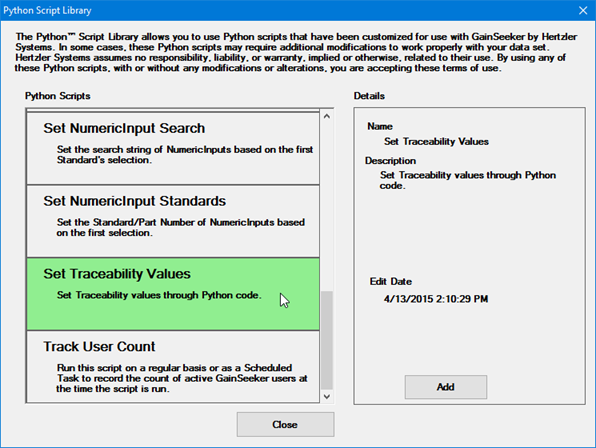Click the Python Scripts list heading
The image size is (596, 448).
(x=58, y=96)
